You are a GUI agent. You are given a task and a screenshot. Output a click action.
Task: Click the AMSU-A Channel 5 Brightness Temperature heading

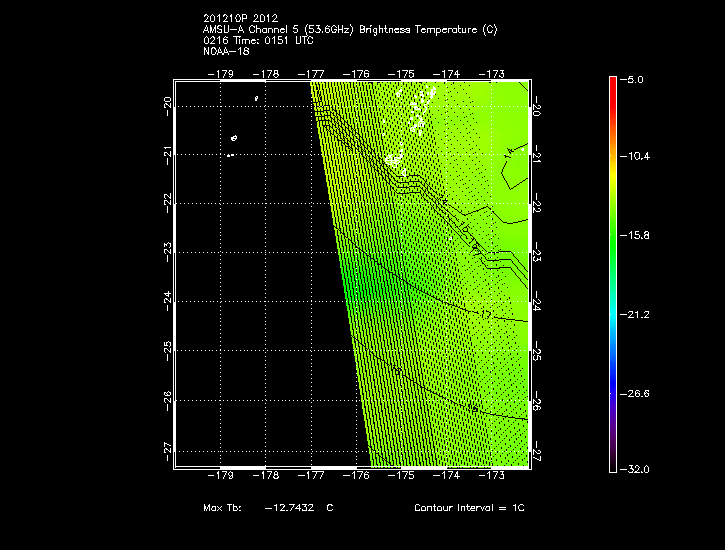tap(349, 29)
